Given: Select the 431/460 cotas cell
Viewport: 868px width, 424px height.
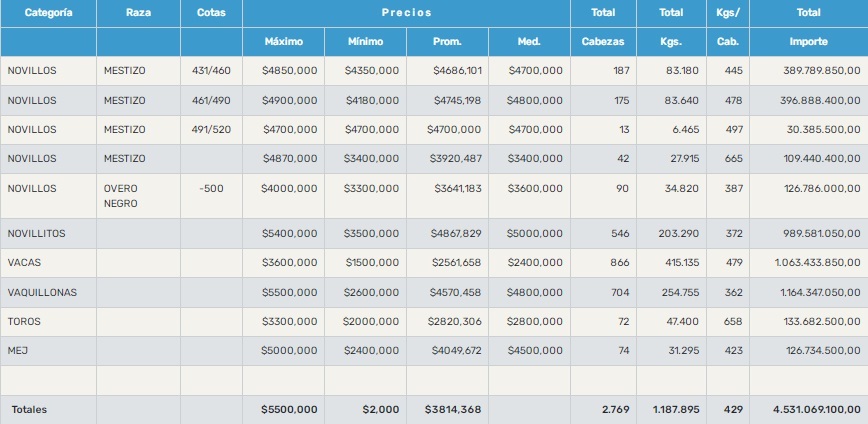Looking at the screenshot, I should coord(211,71).
